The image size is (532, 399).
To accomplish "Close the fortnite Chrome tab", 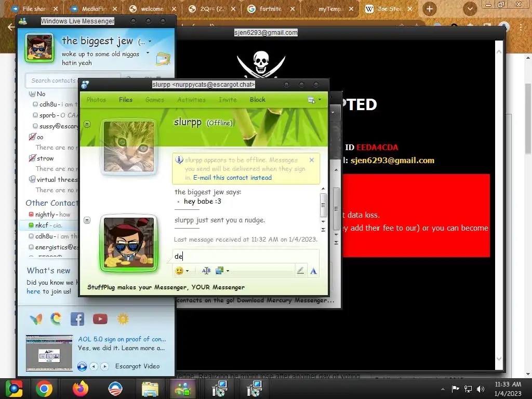I will (292, 9).
